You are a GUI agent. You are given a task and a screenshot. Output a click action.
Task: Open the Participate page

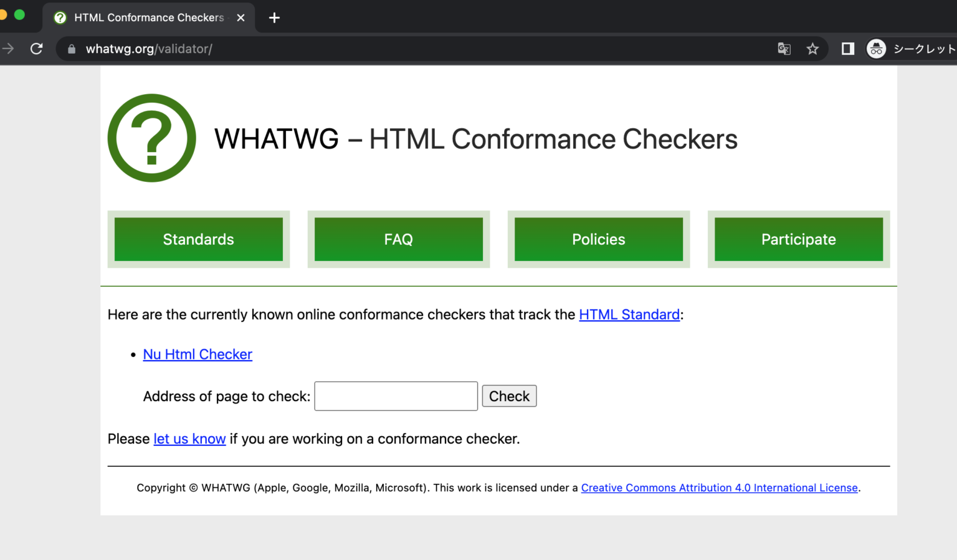pyautogui.click(x=798, y=239)
